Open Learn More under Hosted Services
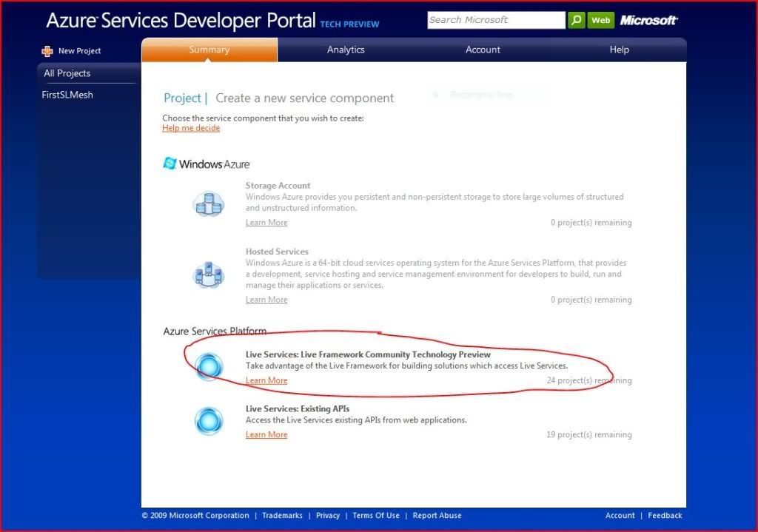The width and height of the screenshot is (758, 532). (x=266, y=300)
